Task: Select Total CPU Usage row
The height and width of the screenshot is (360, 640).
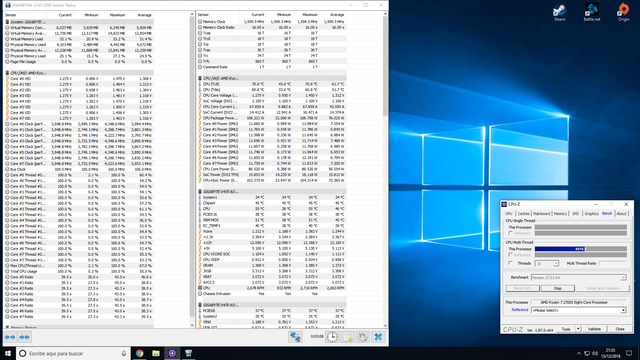Action: point(79,271)
